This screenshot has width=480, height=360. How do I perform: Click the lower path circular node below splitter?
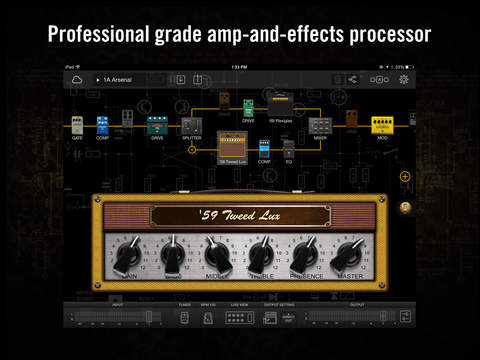(x=192, y=150)
